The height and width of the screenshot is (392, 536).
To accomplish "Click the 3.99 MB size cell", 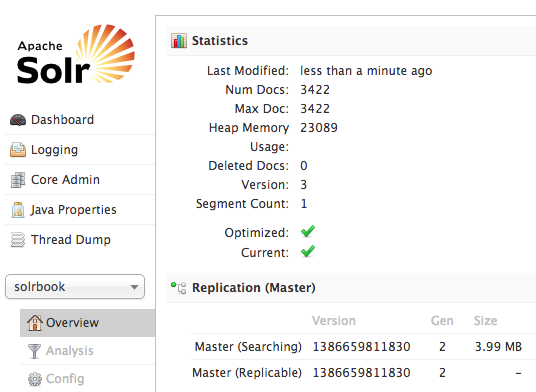I will tap(498, 347).
